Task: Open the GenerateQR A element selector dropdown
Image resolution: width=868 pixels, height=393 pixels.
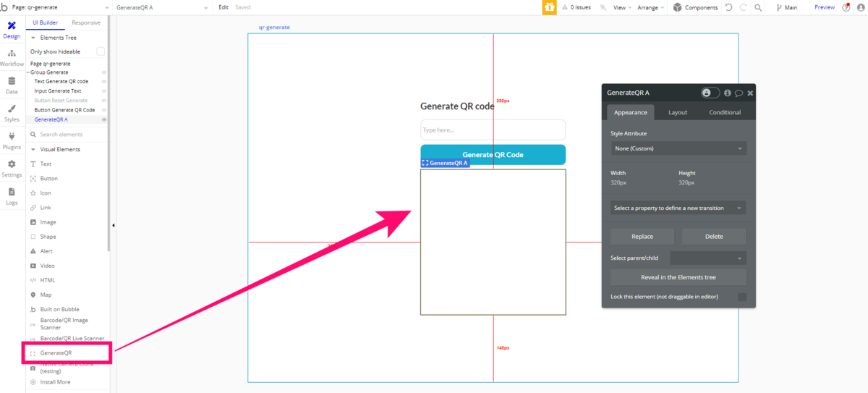Action: (163, 7)
